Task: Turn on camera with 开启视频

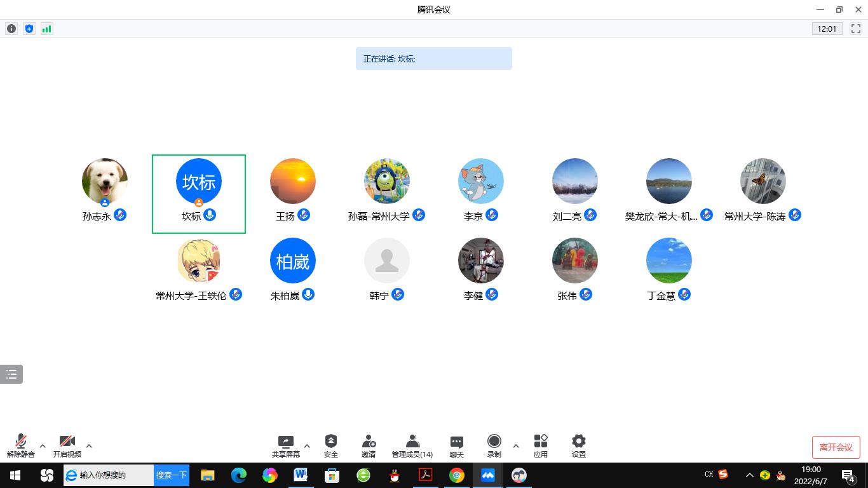Action: [x=67, y=446]
